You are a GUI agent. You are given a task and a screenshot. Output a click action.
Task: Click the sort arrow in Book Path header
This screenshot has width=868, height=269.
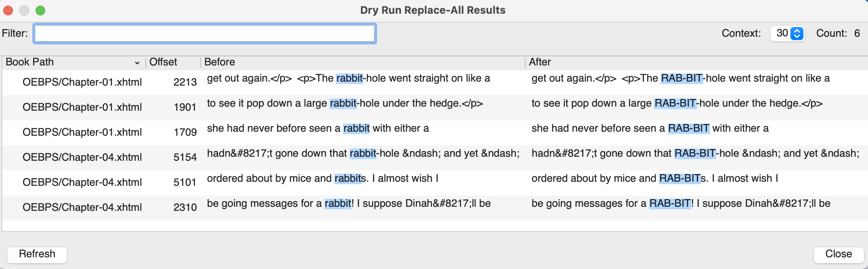pyautogui.click(x=137, y=63)
